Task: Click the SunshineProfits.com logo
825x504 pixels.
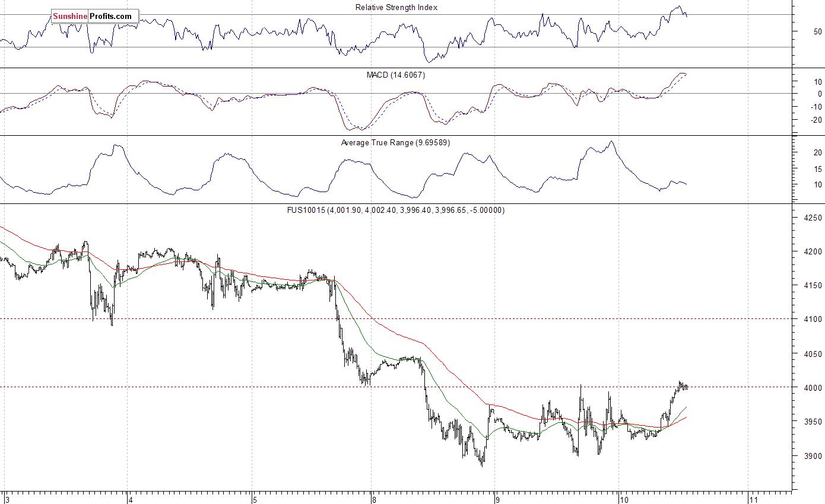Action: pyautogui.click(x=95, y=17)
